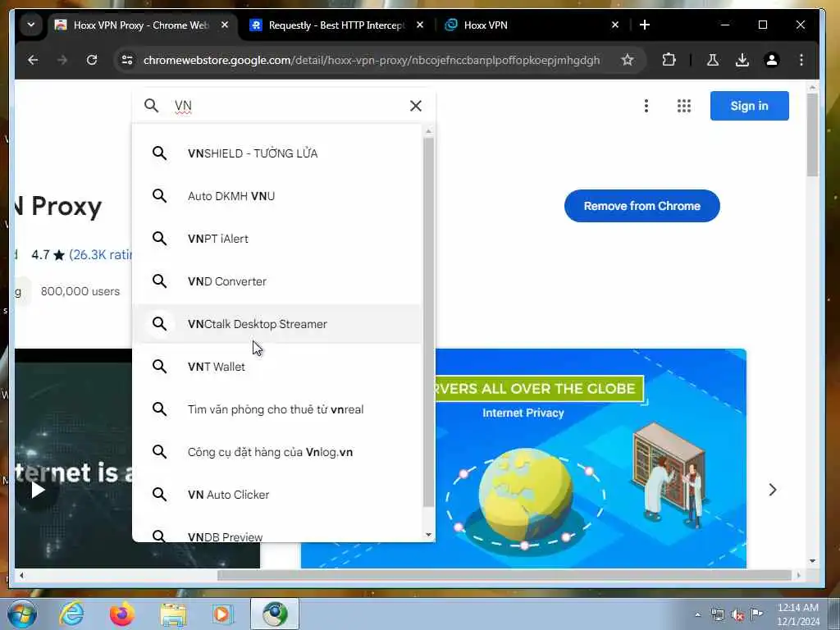This screenshot has height=630, width=840.
Task: Focus the web store search field
Action: [x=284, y=106]
